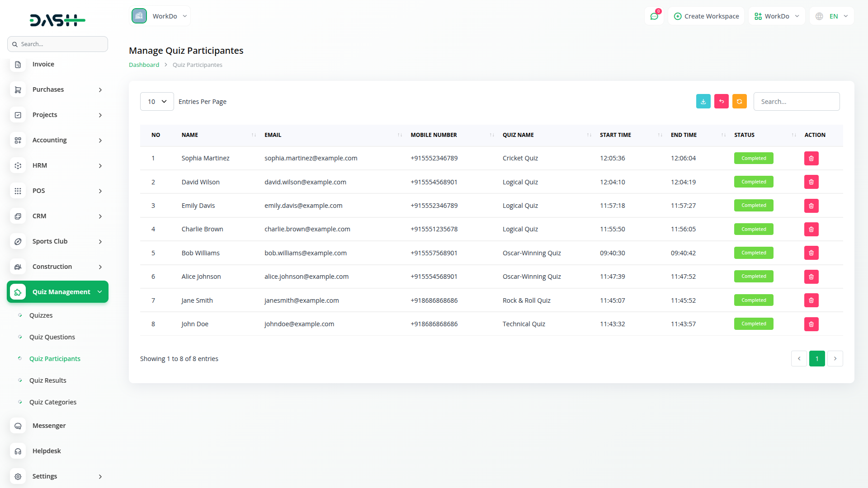Open WorkDo company dropdown in header

160,16
